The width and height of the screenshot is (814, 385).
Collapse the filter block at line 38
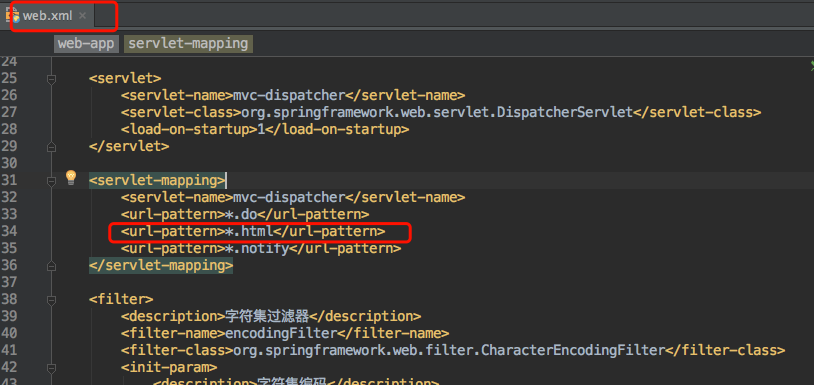tap(51, 300)
